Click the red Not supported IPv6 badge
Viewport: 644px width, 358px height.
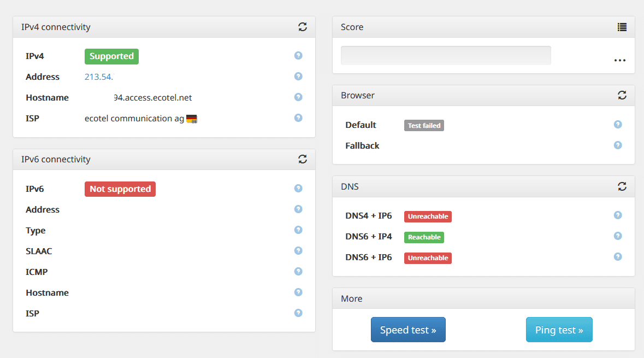coord(120,189)
